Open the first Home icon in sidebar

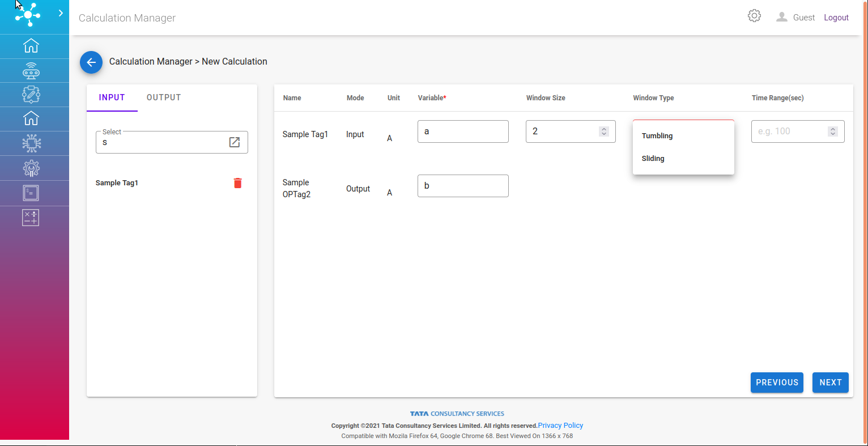(x=31, y=45)
